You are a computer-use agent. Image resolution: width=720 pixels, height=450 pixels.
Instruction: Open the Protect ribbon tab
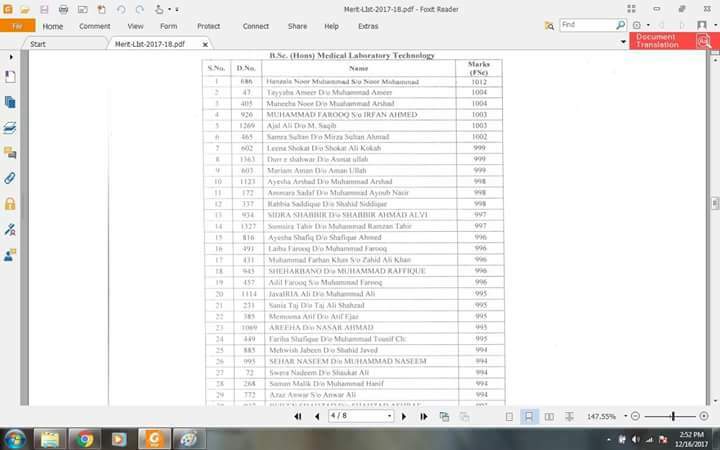(209, 26)
